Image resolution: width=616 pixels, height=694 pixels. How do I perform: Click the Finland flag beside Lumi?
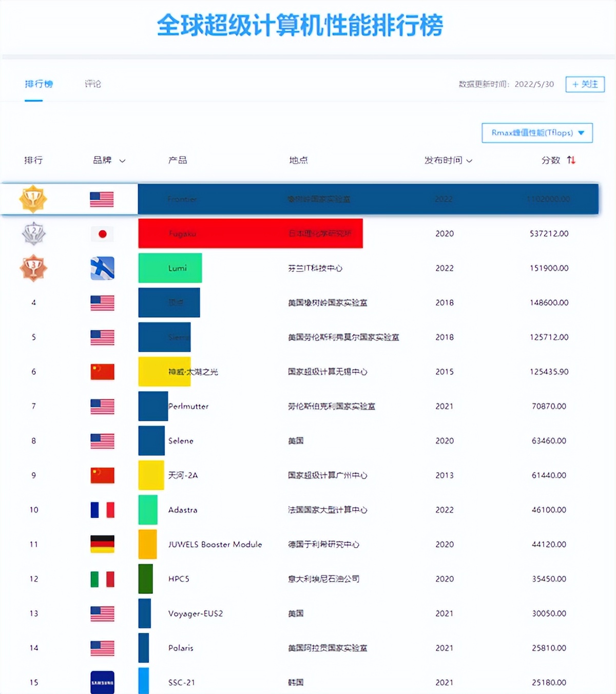coord(102,268)
